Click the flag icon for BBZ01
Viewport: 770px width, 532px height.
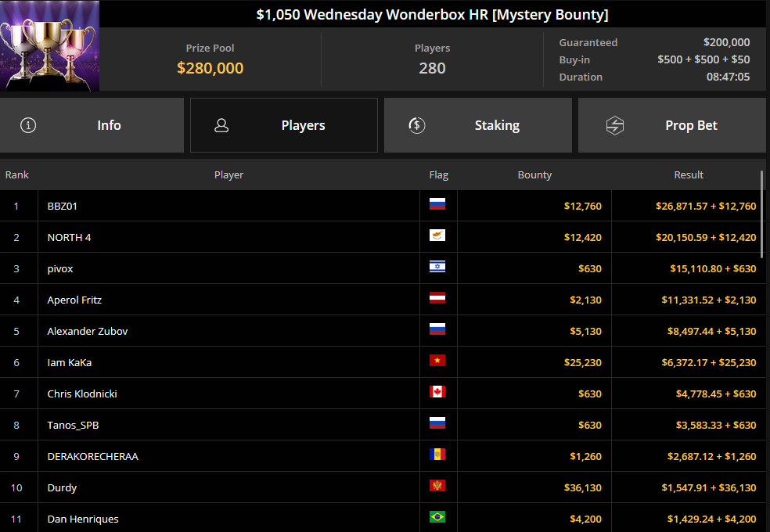[437, 203]
